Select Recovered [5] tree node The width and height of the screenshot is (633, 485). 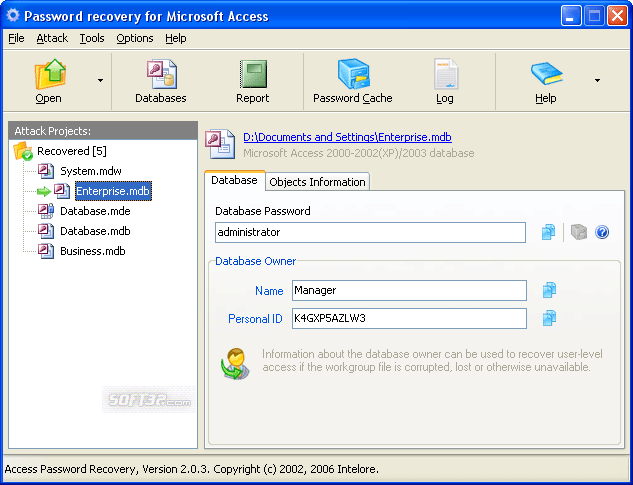[x=72, y=151]
